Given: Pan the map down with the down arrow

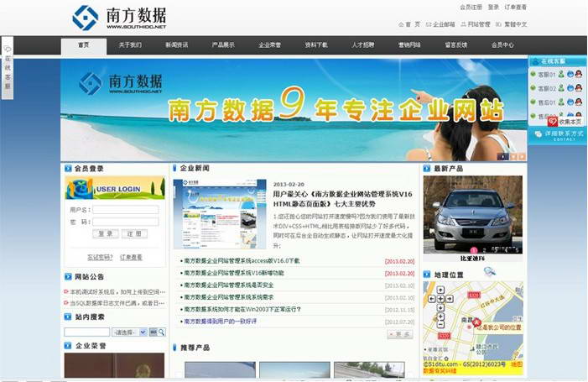Looking at the screenshot, I should [x=440, y=308].
